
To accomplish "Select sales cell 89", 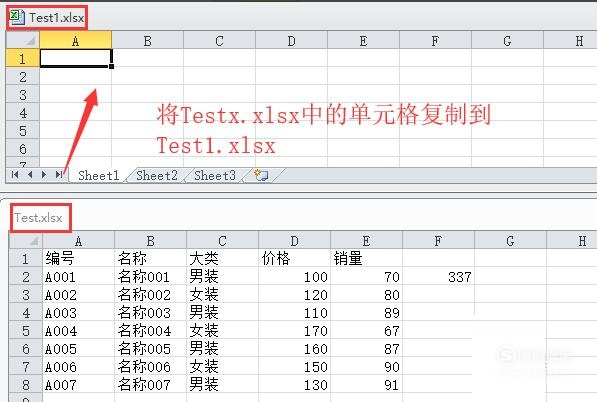I will tap(366, 312).
